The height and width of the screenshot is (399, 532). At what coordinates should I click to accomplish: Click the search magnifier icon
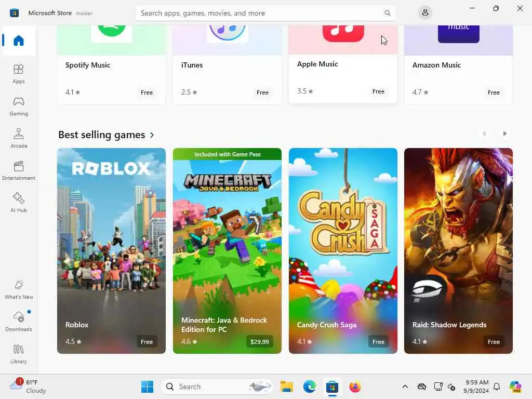coord(387,13)
